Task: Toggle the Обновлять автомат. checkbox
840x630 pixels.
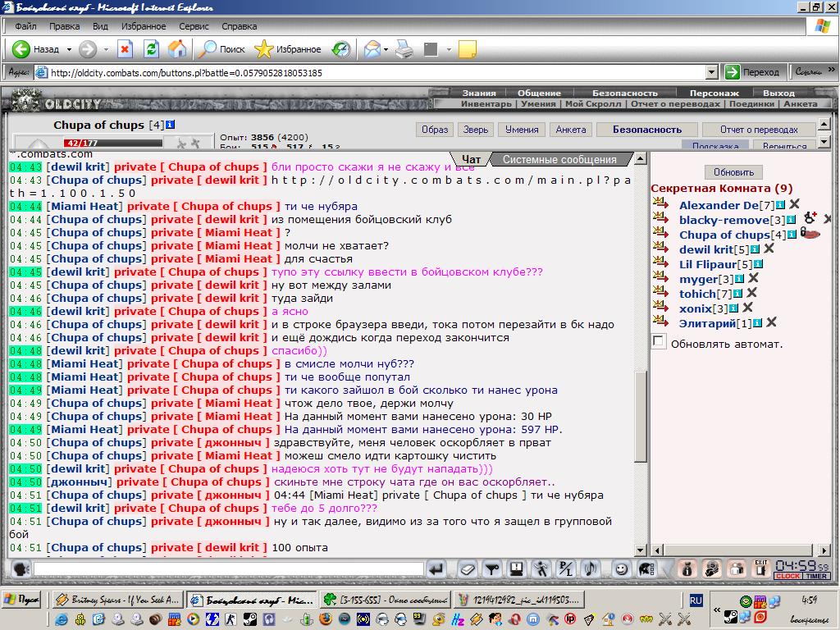Action: (659, 341)
